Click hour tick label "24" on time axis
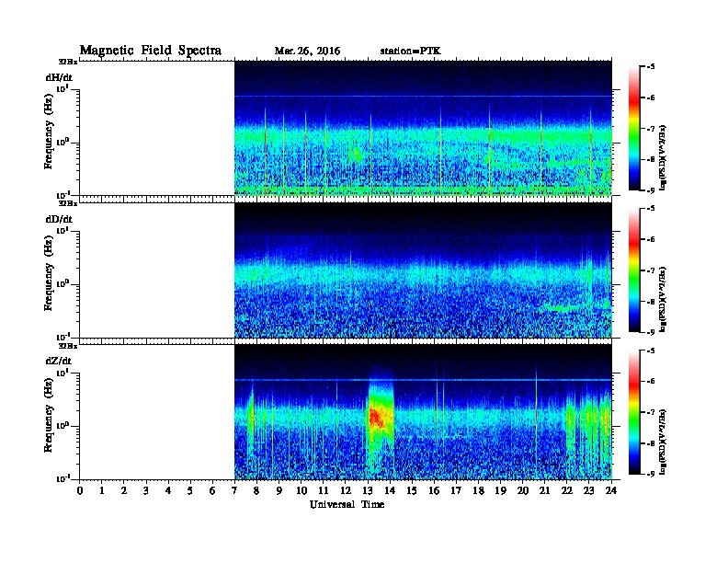 click(611, 491)
